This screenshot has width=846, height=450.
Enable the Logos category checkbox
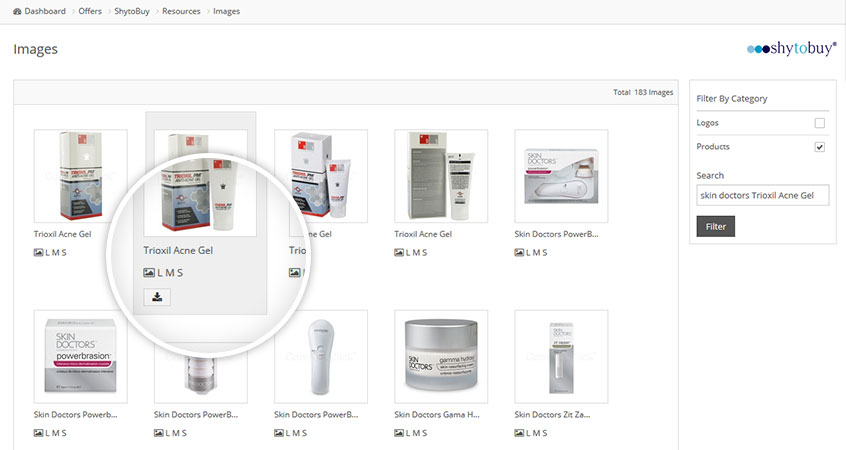820,123
